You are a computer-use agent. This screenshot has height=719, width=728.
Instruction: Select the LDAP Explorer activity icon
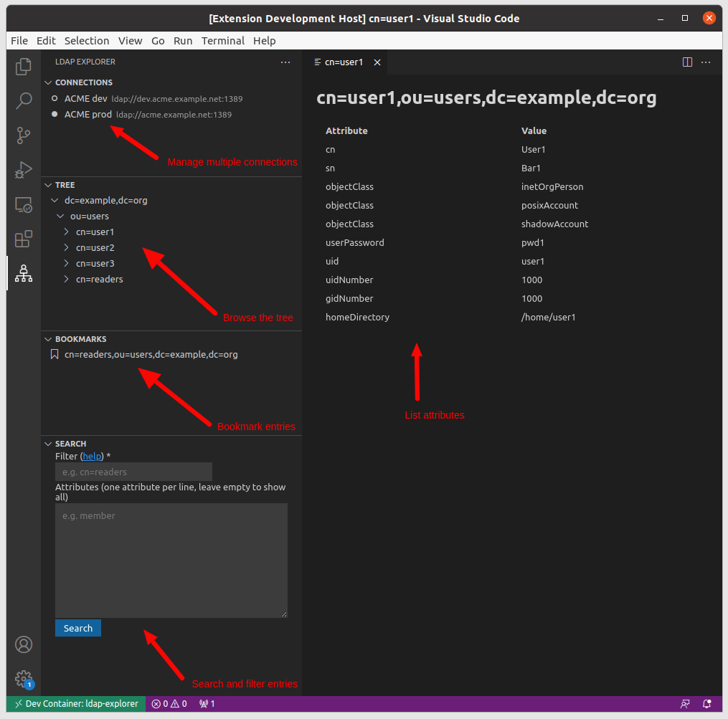pyautogui.click(x=23, y=273)
